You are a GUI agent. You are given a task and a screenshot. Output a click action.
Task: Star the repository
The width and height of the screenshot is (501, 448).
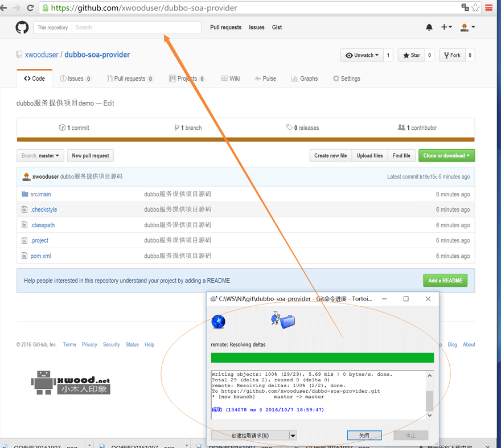412,55
